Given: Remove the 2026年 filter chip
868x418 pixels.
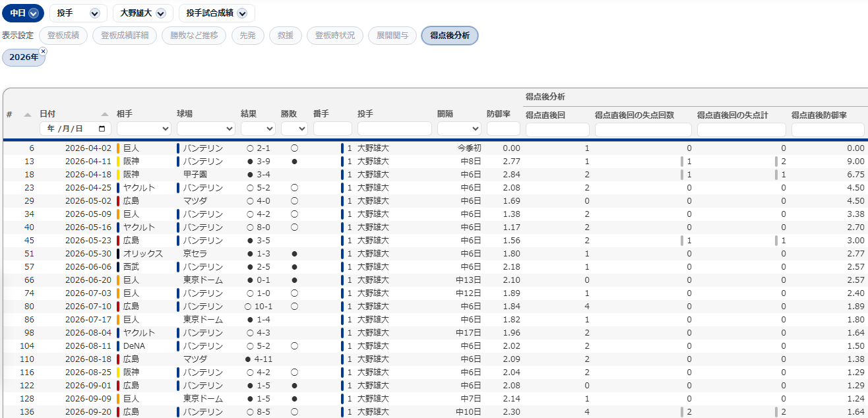Looking at the screenshot, I should 44,51.
